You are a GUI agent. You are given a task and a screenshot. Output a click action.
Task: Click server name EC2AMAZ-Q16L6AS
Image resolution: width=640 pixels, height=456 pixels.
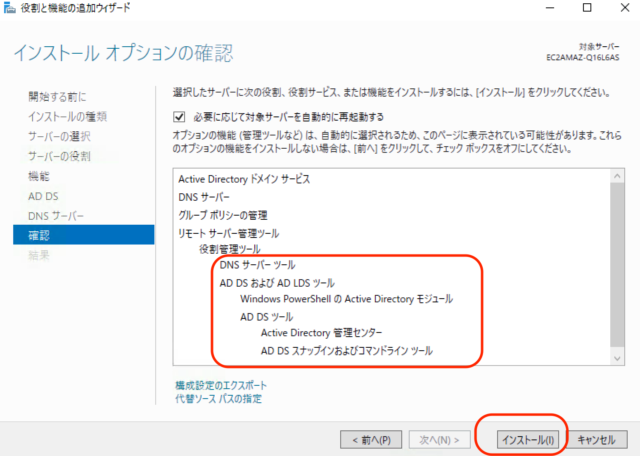point(582,58)
